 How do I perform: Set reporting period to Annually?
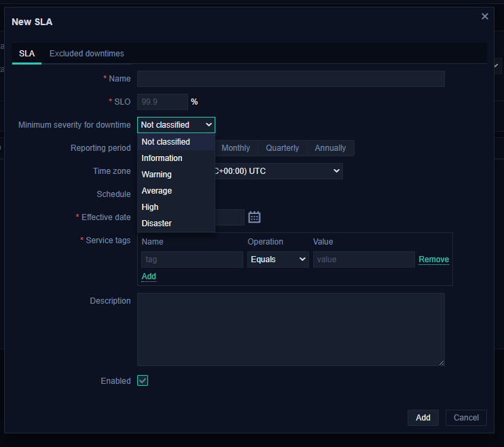coord(330,148)
